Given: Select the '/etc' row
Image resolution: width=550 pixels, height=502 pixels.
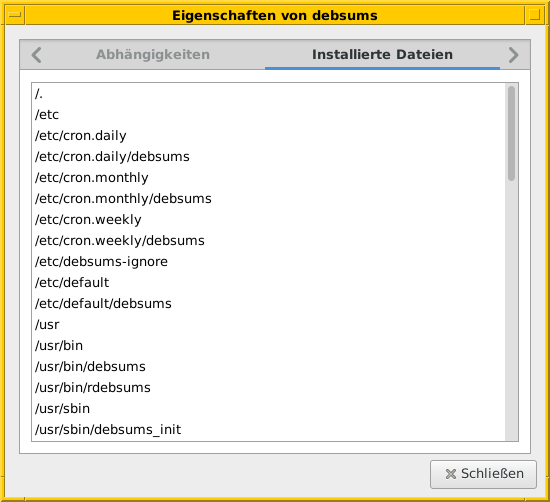Looking at the screenshot, I should click(x=269, y=115).
